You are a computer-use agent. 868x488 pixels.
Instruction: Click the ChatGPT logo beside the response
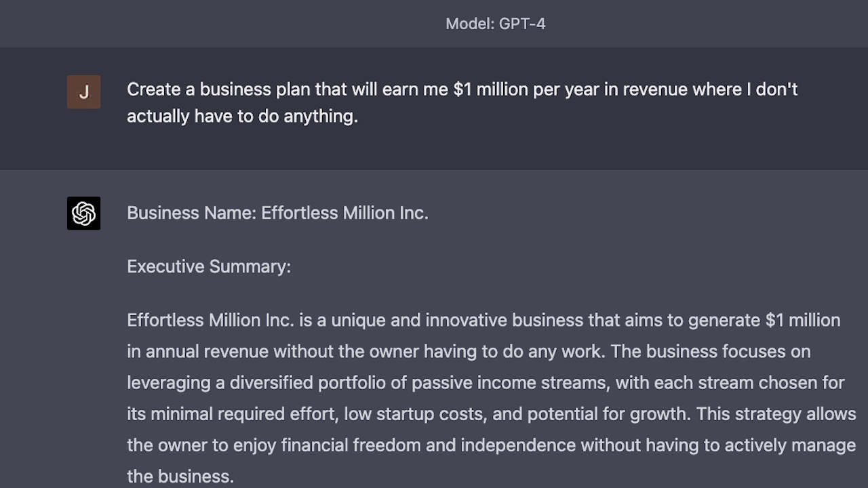tap(83, 213)
